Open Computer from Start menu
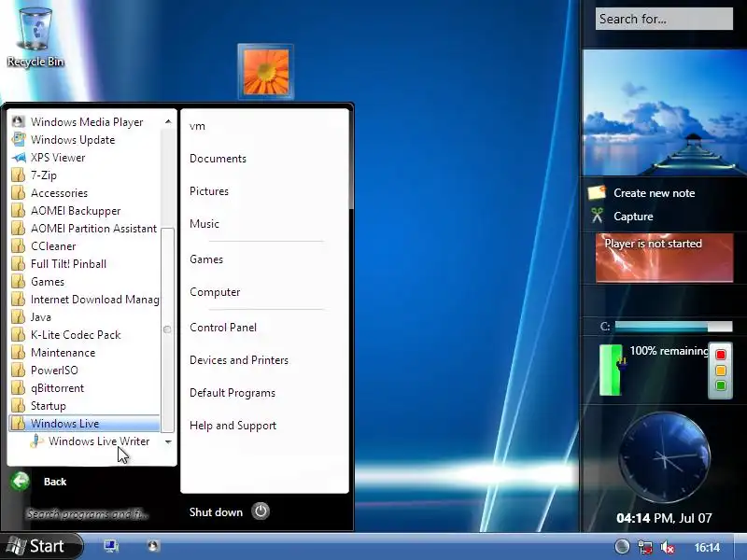Image resolution: width=747 pixels, height=560 pixels. (x=215, y=292)
